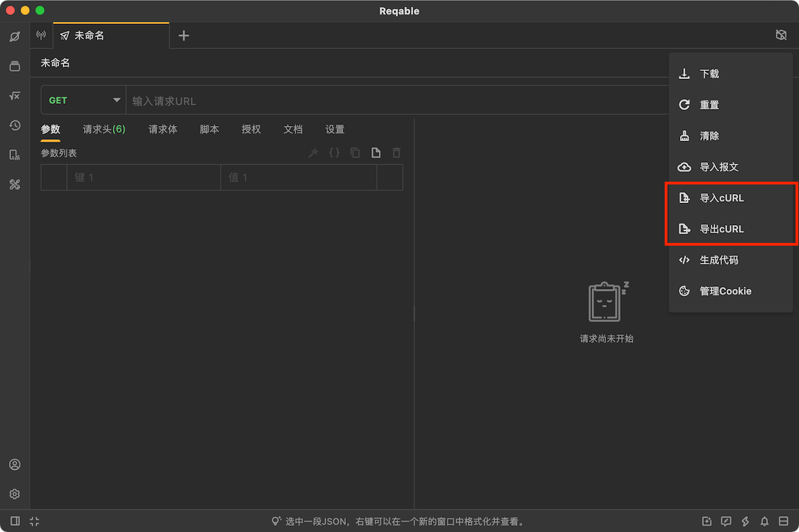This screenshot has width=799, height=532.
Task: Click the document icon in 参数列表 toolbar
Action: point(376,153)
